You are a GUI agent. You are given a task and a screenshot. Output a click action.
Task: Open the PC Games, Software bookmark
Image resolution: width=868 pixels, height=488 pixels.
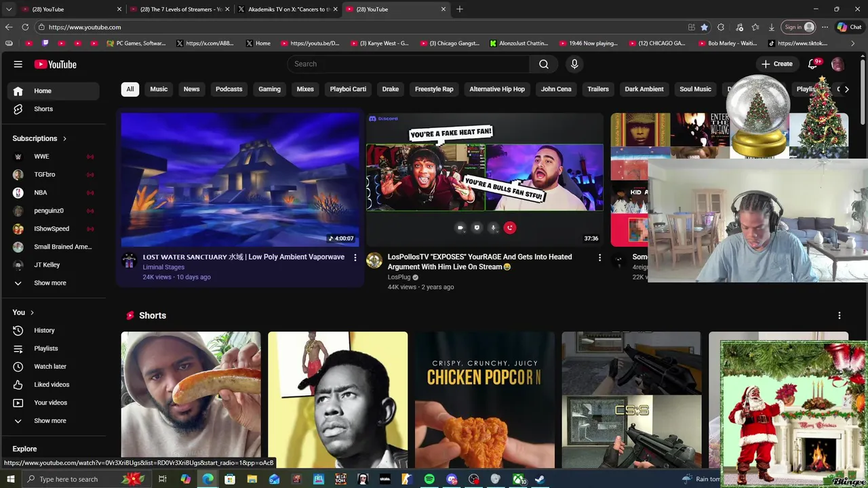tap(136, 43)
